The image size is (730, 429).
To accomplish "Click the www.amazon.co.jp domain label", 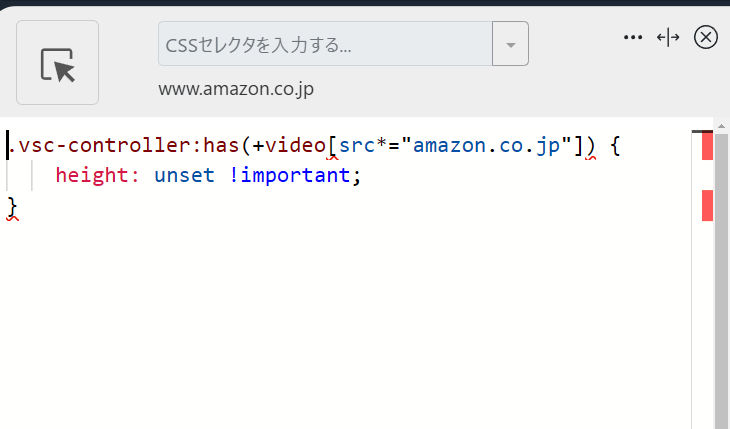I will [236, 89].
